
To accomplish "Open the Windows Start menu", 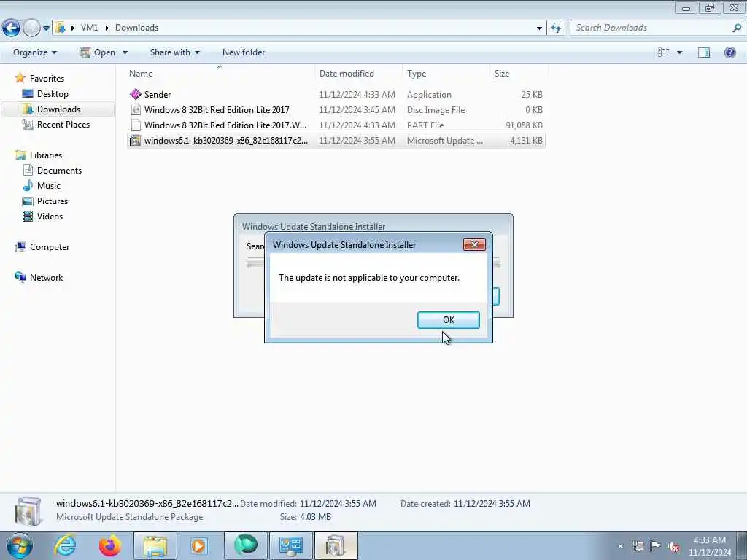I will tap(20, 545).
